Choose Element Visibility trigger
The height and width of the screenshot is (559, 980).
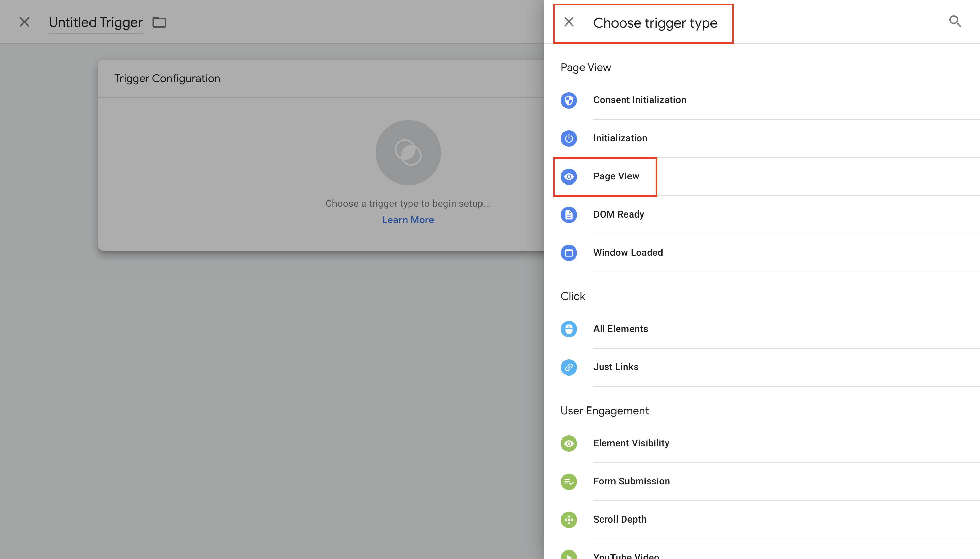point(762,444)
